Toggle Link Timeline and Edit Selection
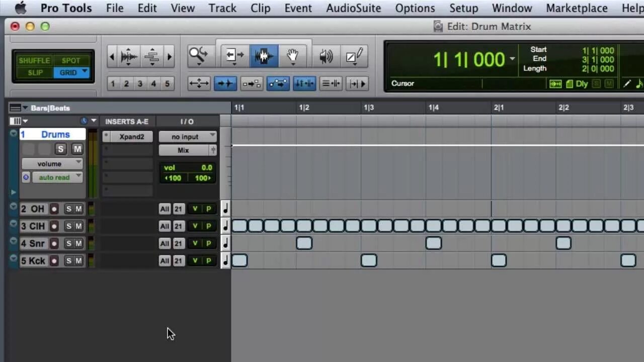Viewport: 644px width, 362px height. (304, 83)
